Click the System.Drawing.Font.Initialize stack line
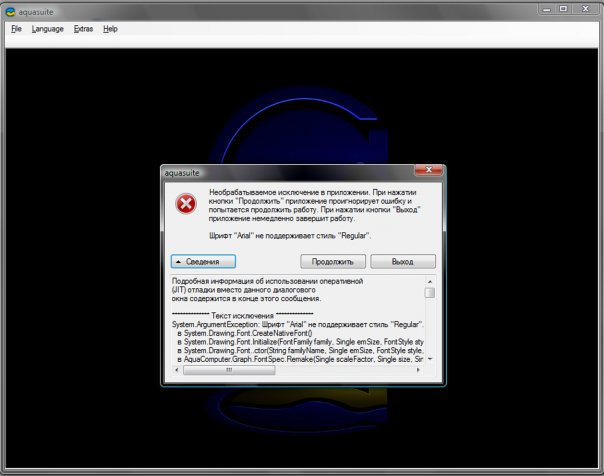Screen dimensions: 604x476 click(x=300, y=342)
